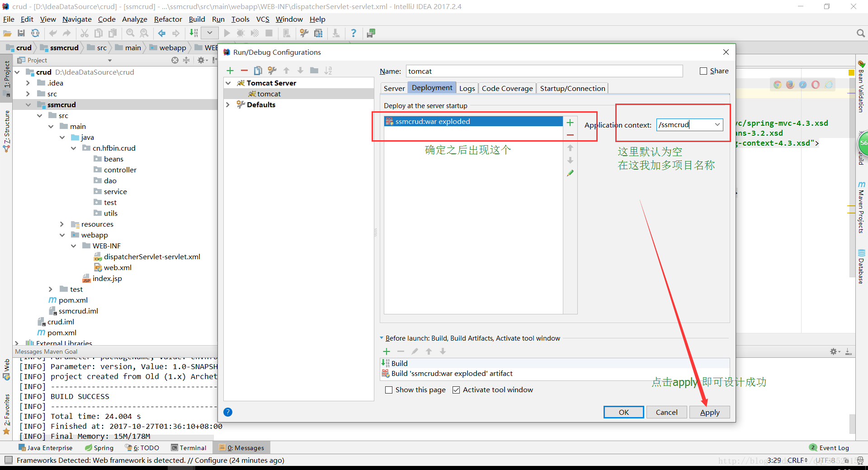Open in Opera browser icon
The image size is (868, 470).
click(x=816, y=85)
